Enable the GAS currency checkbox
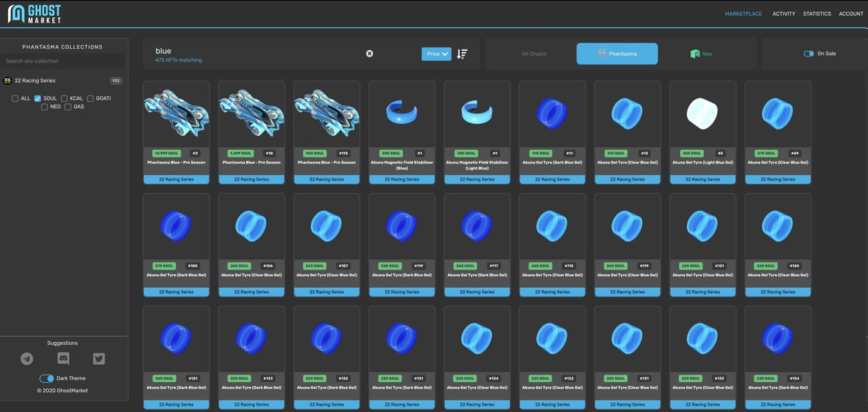The image size is (868, 412). [x=68, y=107]
